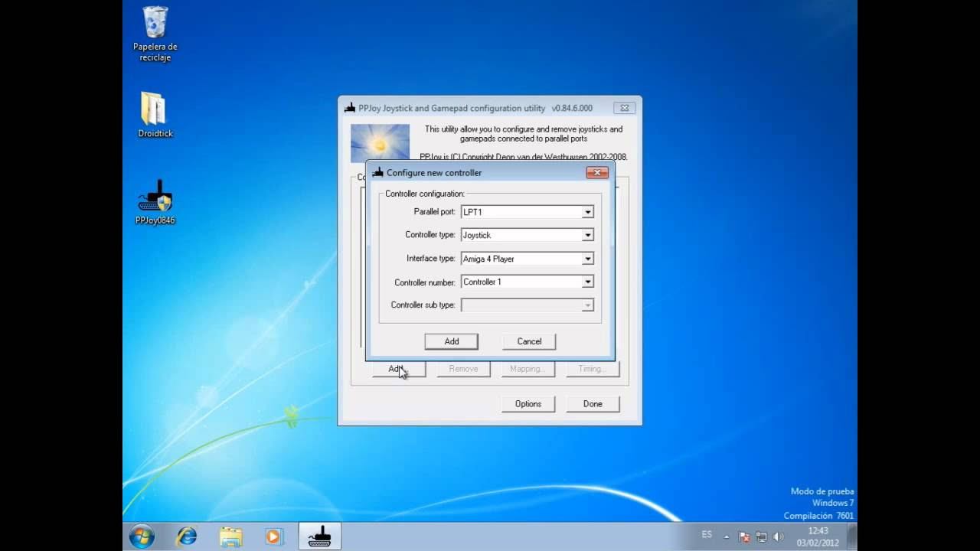Select the Droidtick folder on desktop
Screen dimensions: 980x551
[x=155, y=115]
